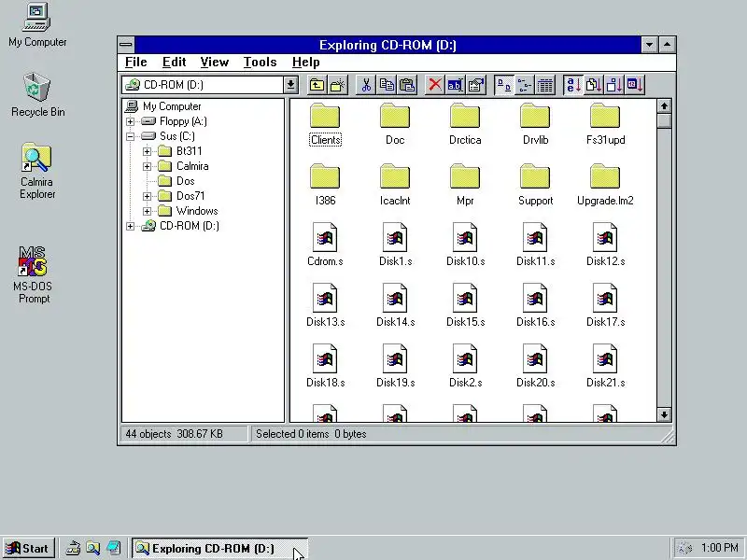
Task: Click the '44 objects 308.67 KB' status text
Action: [174, 434]
